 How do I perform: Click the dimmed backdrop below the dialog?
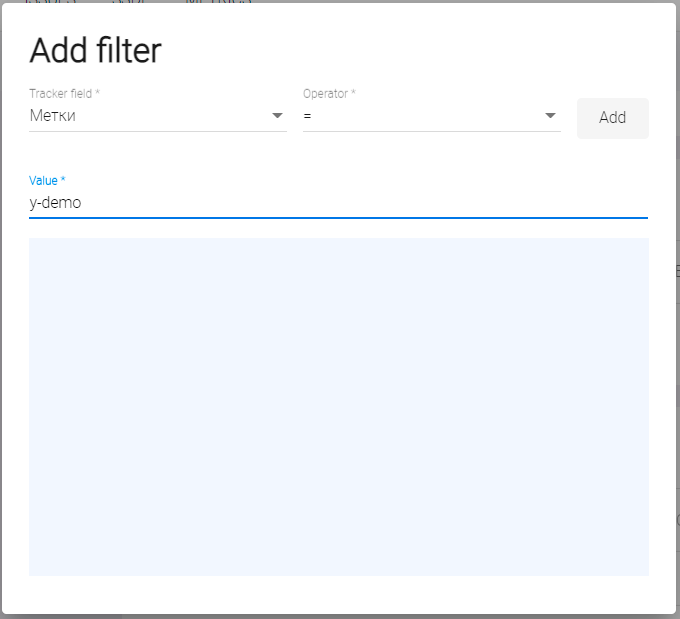[340, 616]
